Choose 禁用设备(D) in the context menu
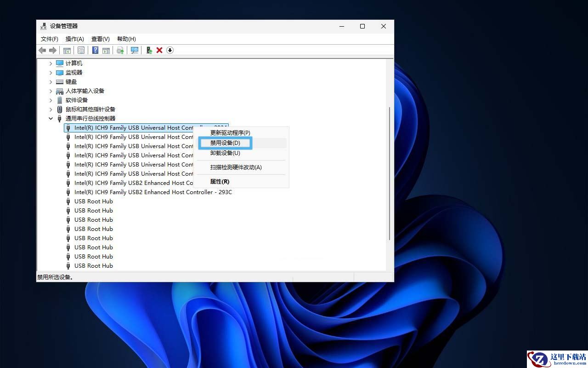This screenshot has height=368, width=588. 242,143
